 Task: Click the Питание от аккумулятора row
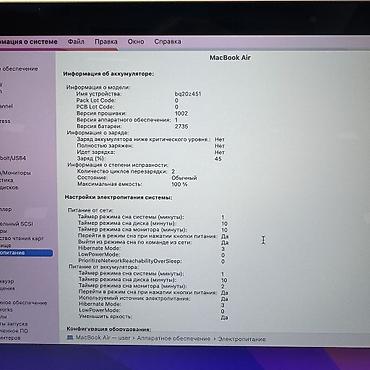pyautogui.click(x=104, y=267)
